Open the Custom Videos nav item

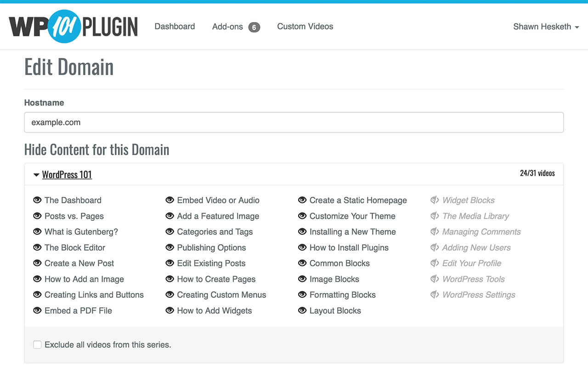[305, 26]
